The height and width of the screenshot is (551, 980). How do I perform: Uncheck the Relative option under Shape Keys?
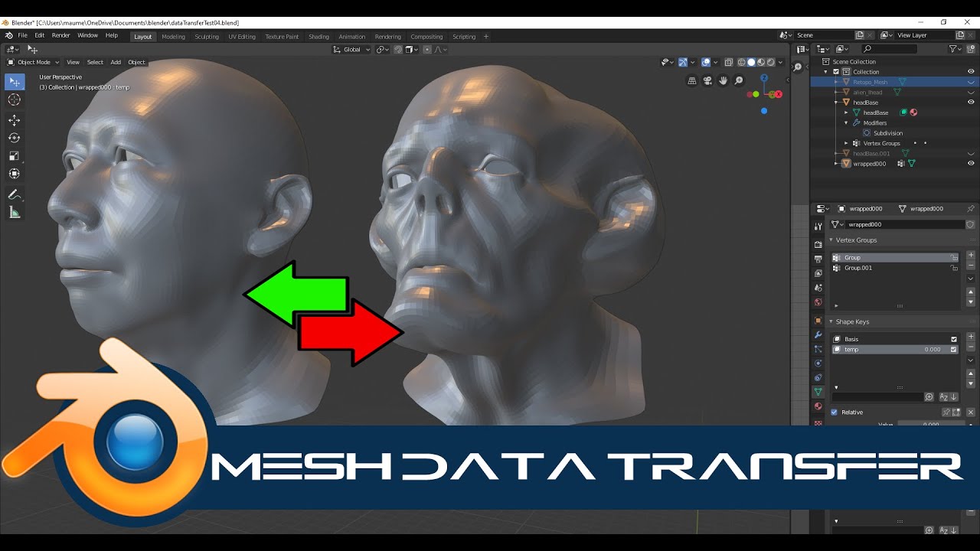coord(834,412)
